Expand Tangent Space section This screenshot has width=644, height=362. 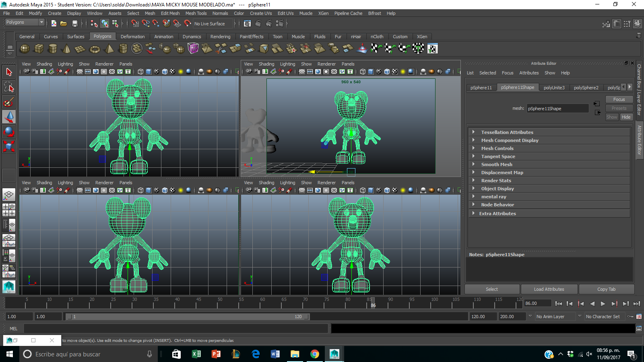(549, 156)
